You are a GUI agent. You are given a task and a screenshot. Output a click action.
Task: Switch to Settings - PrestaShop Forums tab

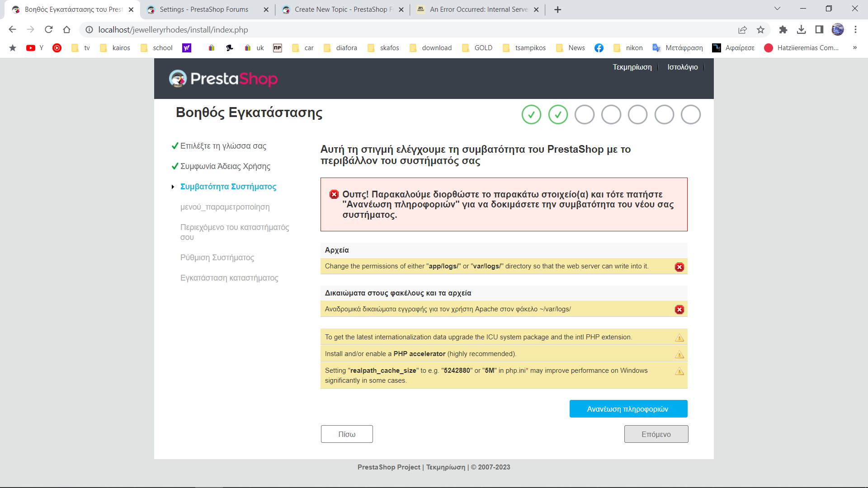coord(204,9)
